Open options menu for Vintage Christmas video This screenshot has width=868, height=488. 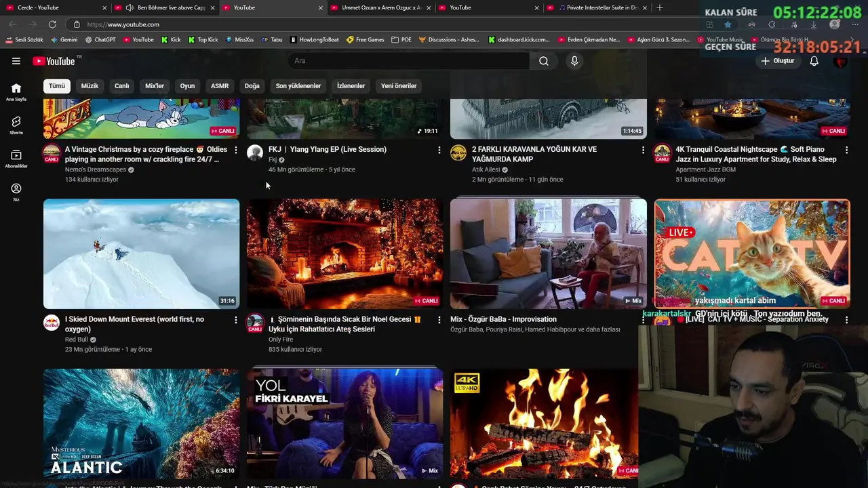(235, 150)
